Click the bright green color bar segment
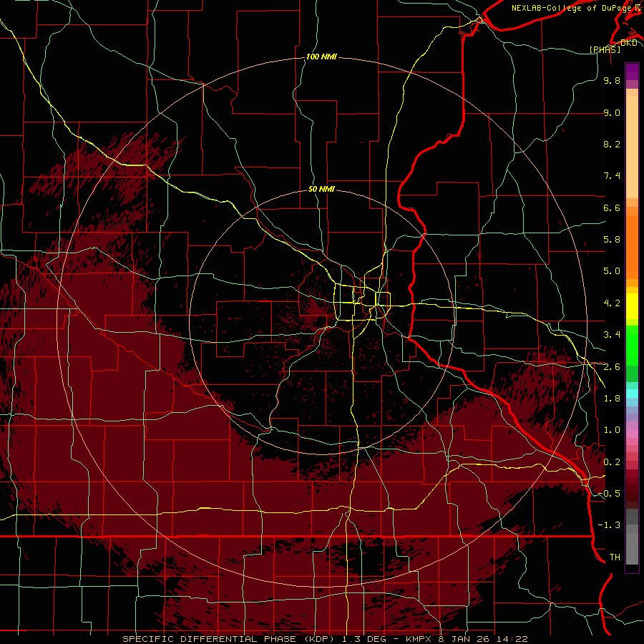Image resolution: width=644 pixels, height=644 pixels. pyautogui.click(x=632, y=345)
